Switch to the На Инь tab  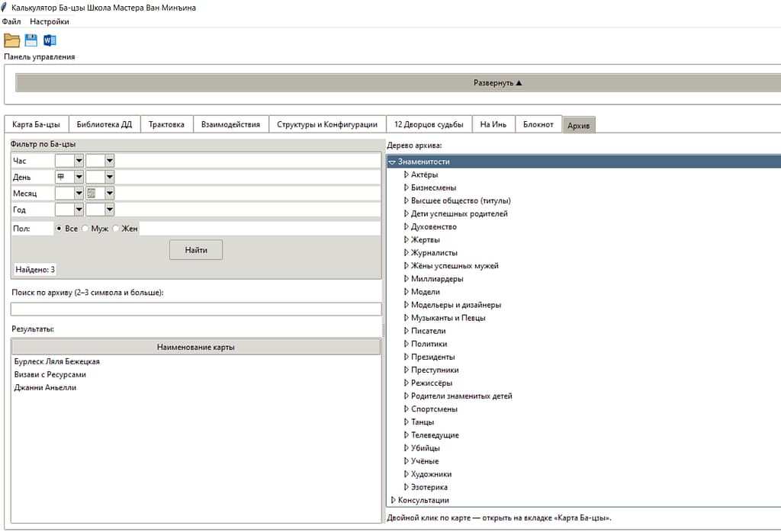(x=493, y=124)
